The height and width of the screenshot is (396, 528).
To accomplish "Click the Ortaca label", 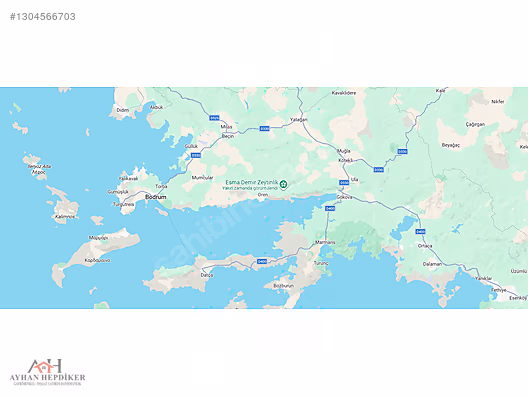I will [425, 246].
